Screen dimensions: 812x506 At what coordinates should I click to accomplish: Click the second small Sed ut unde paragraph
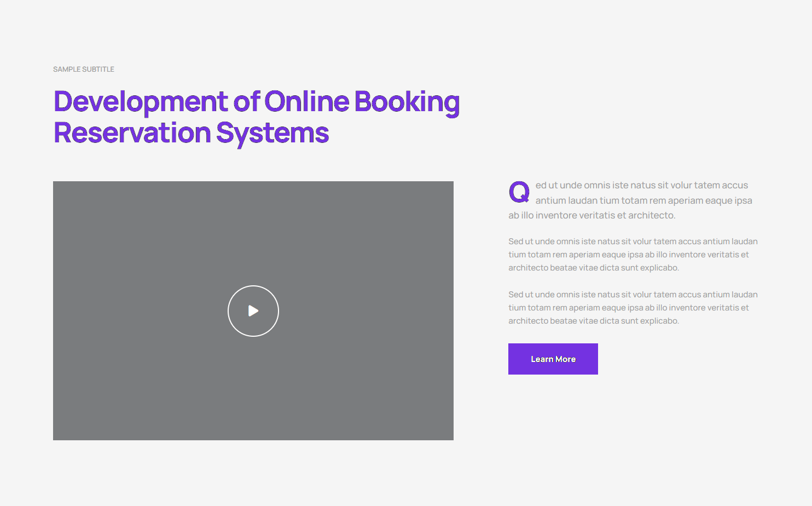(x=633, y=308)
